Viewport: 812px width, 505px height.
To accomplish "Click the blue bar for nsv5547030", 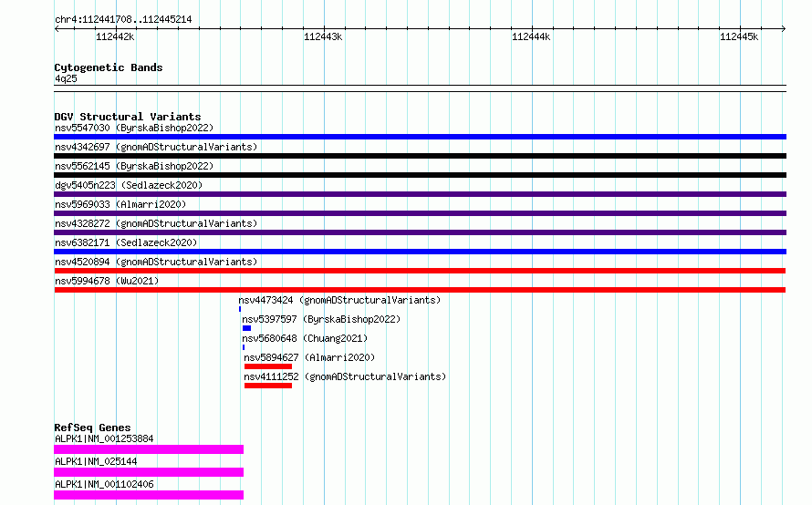I will point(420,137).
